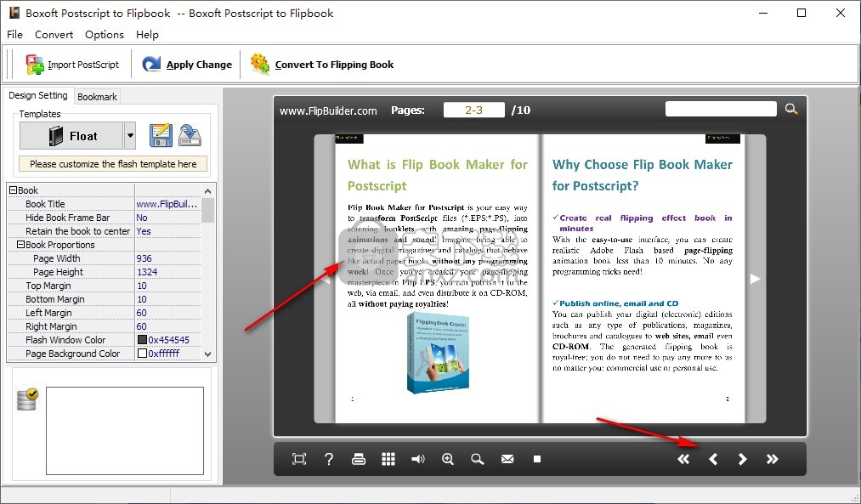This screenshot has width=861, height=504.
Task: Select the Page Background Color row label
Action: pyautogui.click(x=72, y=354)
